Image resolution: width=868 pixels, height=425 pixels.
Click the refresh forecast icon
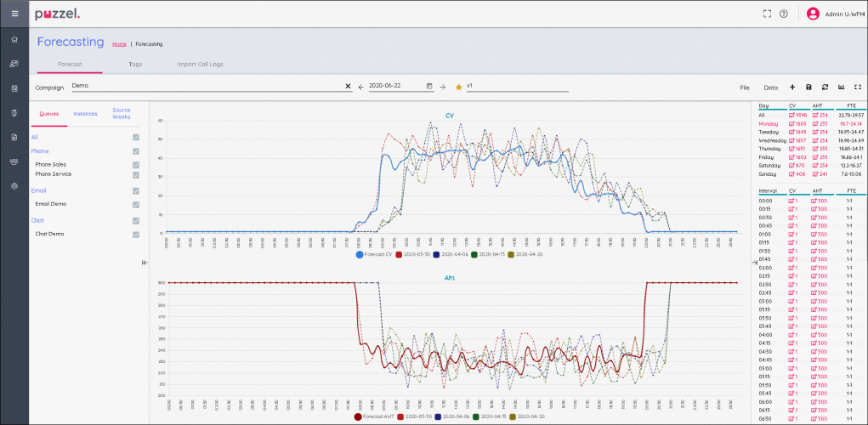pyautogui.click(x=825, y=87)
